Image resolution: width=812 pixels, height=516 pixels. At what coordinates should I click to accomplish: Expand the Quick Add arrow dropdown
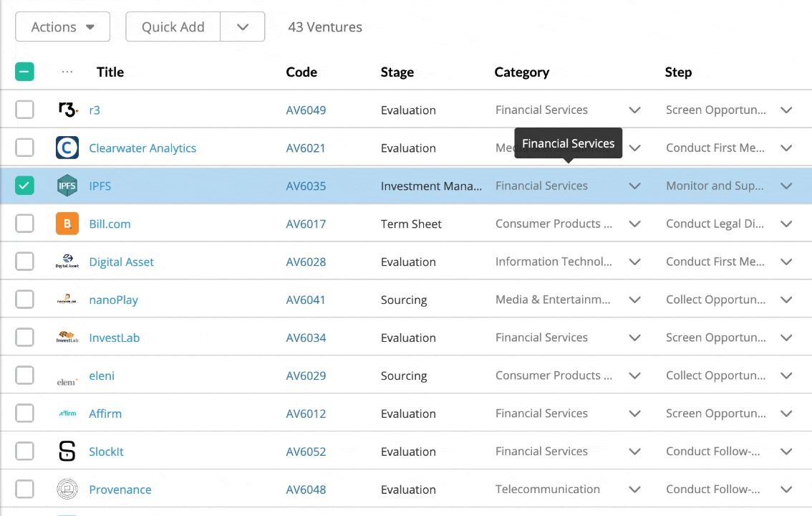point(242,27)
